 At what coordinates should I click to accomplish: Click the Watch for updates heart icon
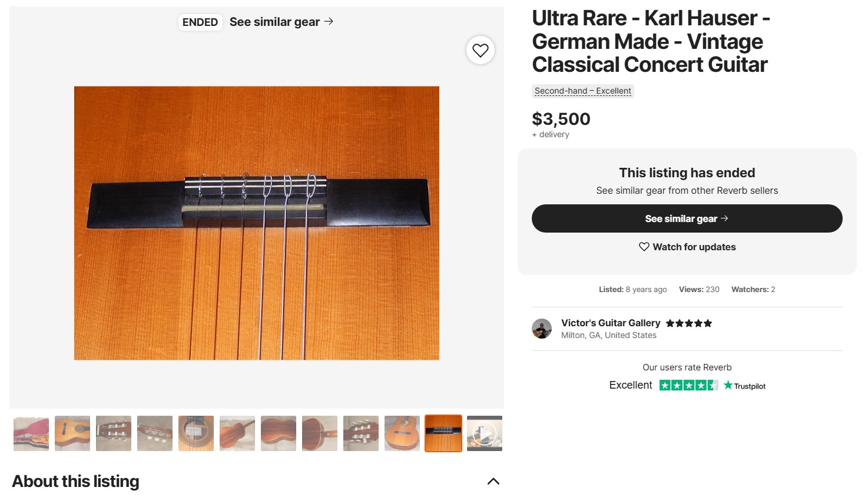point(644,247)
